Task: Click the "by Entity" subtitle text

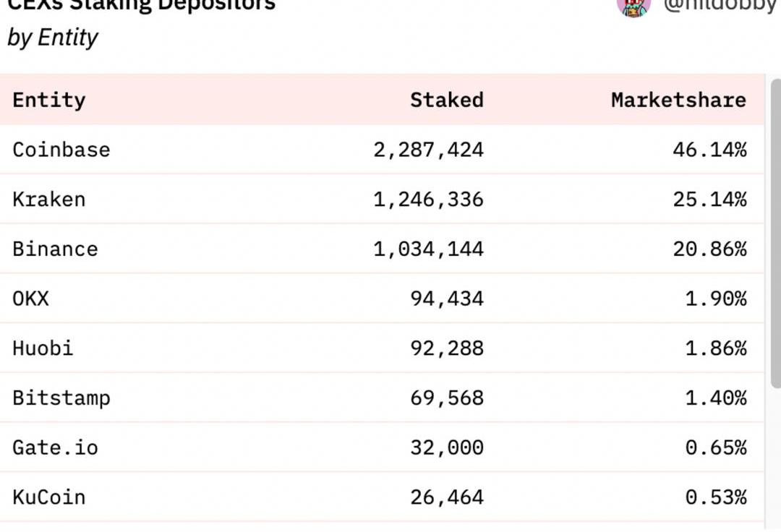Action: pyautogui.click(x=53, y=38)
